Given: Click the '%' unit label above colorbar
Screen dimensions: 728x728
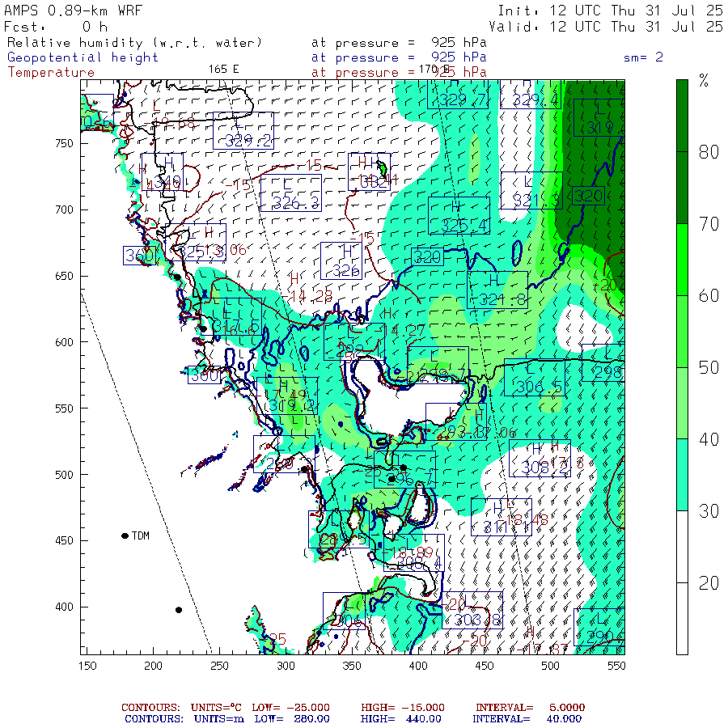Looking at the screenshot, I should 704,81.
